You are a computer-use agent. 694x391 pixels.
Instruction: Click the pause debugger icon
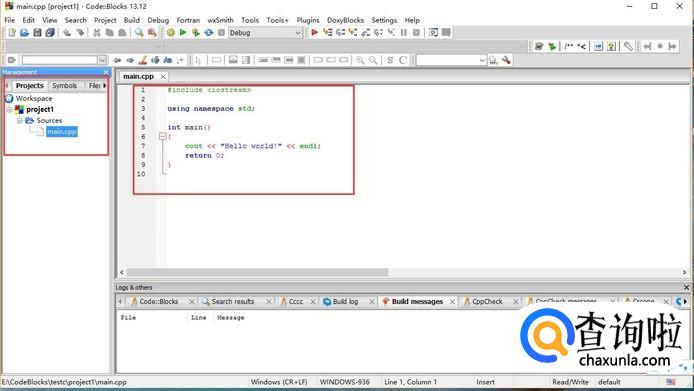point(403,32)
